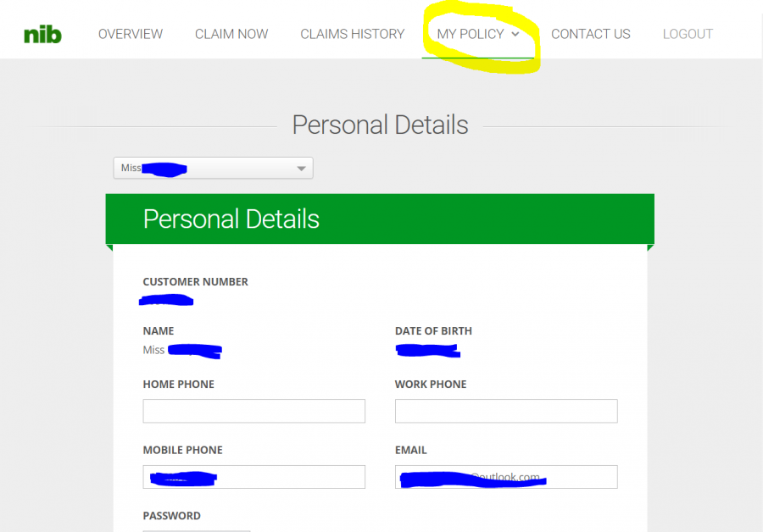Expand the My Policy chevron arrow
The width and height of the screenshot is (763, 532).
click(515, 34)
